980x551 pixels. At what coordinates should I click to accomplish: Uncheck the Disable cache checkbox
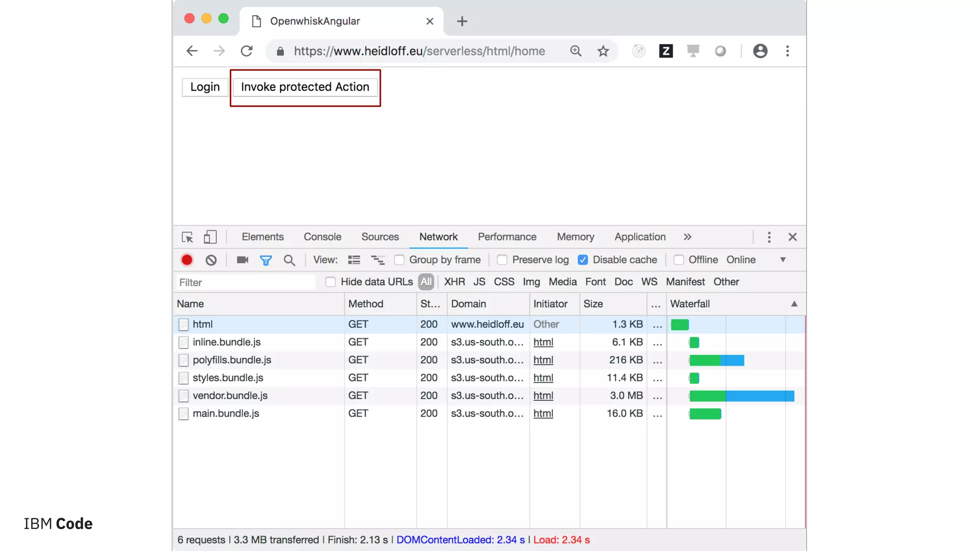pos(582,260)
